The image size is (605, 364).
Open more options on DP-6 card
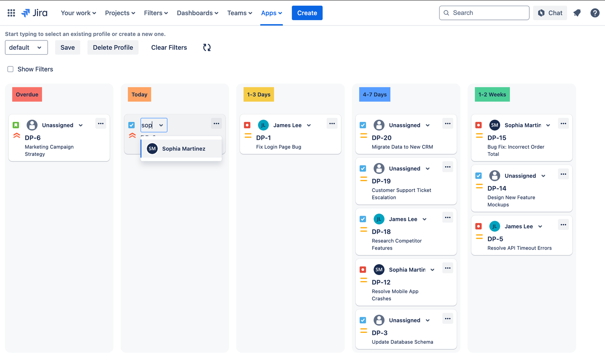[101, 124]
